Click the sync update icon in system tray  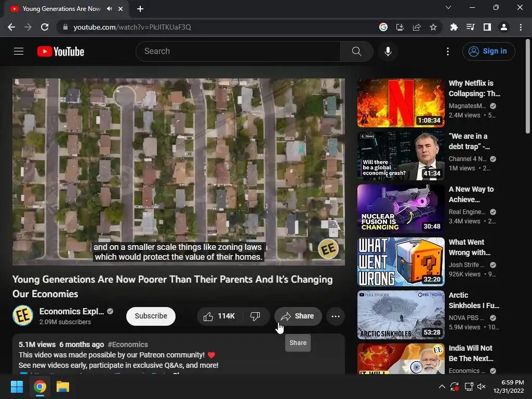pos(455,387)
